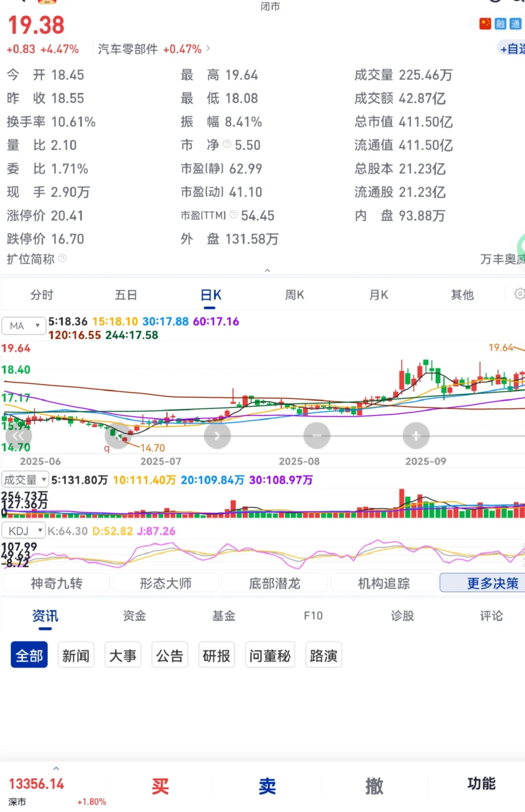Image resolution: width=525 pixels, height=812 pixels.
Task: Switch to 五日 chart tab
Action: tap(126, 295)
